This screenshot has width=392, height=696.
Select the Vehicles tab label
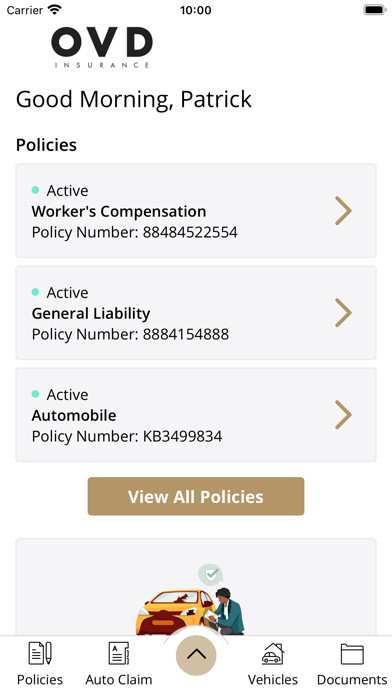273,680
